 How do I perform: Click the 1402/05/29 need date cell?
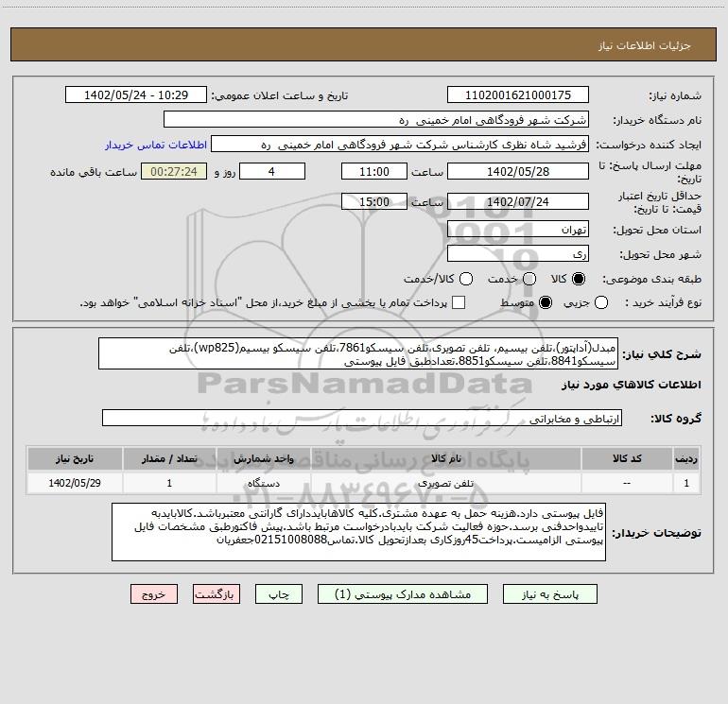coord(75,483)
